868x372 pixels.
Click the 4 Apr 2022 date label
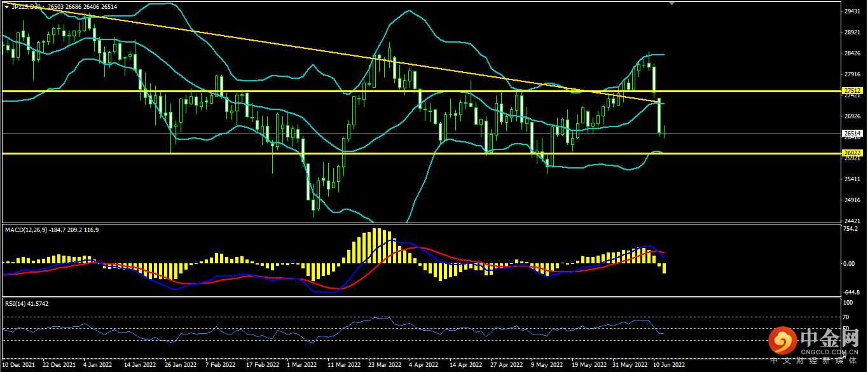[x=423, y=366]
